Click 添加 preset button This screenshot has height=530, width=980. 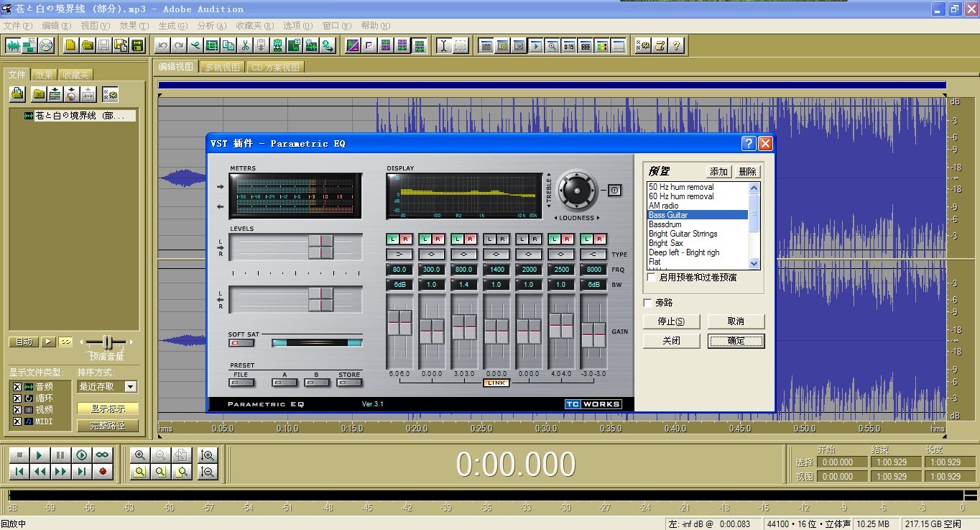pos(718,171)
